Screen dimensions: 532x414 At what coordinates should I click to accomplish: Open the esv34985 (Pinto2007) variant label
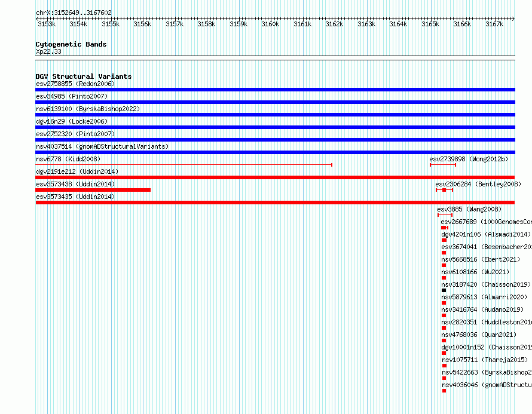72,96
